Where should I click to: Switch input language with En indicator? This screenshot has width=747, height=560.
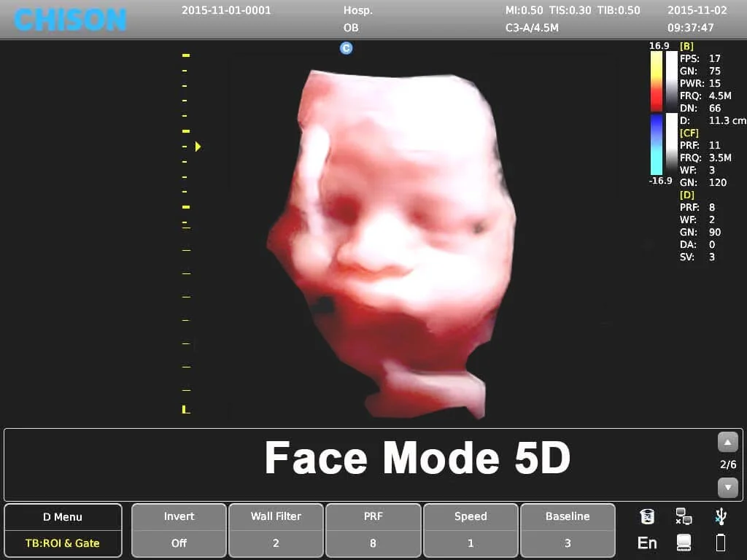pos(647,542)
